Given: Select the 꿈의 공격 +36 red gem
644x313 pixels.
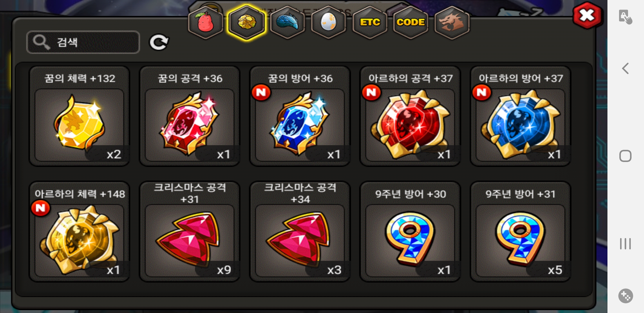Looking at the screenshot, I should tap(190, 116).
